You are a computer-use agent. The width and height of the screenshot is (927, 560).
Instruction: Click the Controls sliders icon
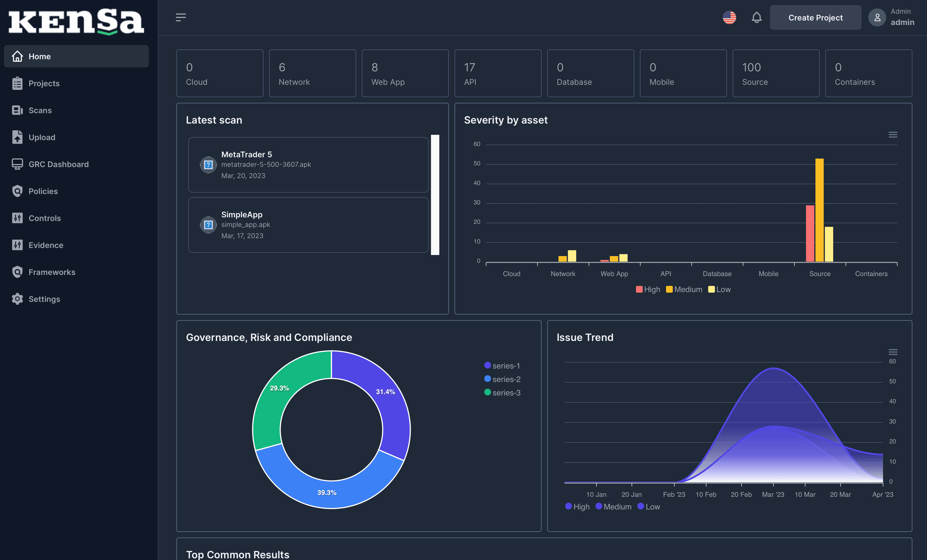(x=17, y=218)
